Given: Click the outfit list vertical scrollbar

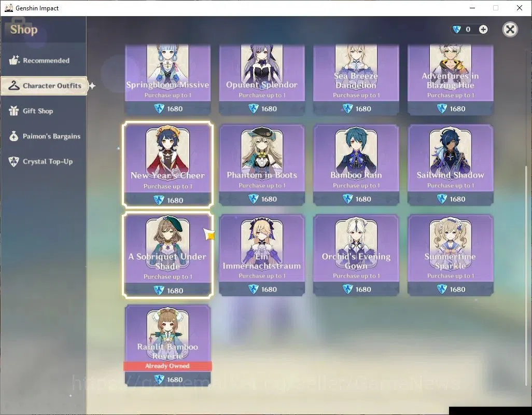Looking at the screenshot, I should pyautogui.click(x=527, y=275).
